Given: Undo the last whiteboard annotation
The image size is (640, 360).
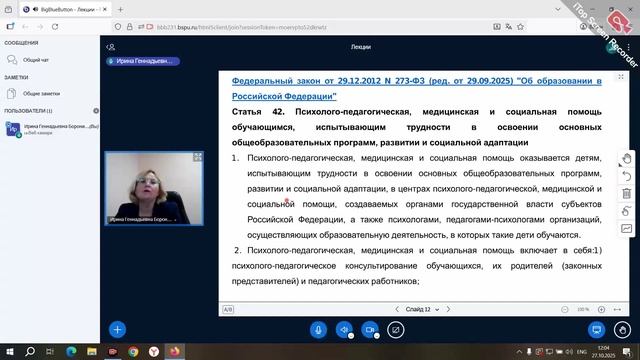Looking at the screenshot, I should 627,176.
